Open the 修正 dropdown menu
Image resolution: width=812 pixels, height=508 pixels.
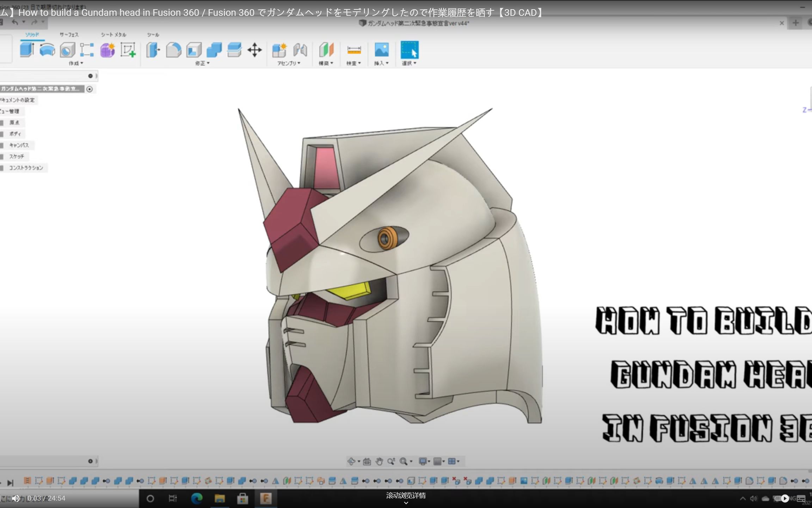pos(202,64)
